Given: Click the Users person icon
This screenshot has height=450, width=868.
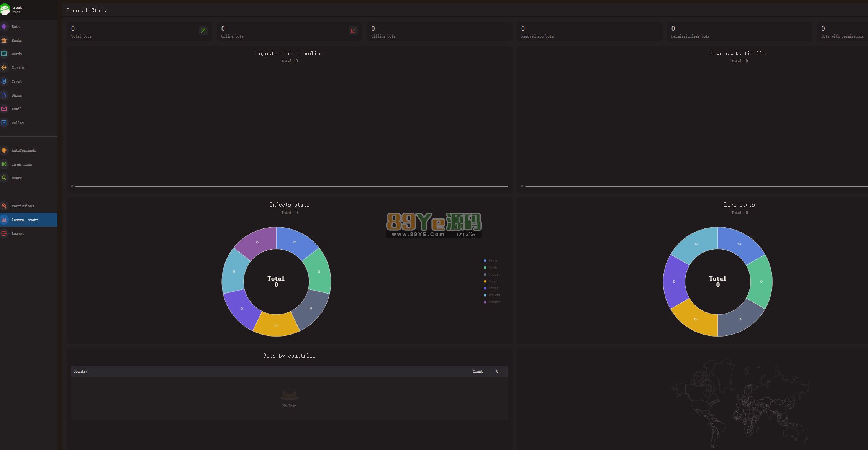Looking at the screenshot, I should [4, 178].
